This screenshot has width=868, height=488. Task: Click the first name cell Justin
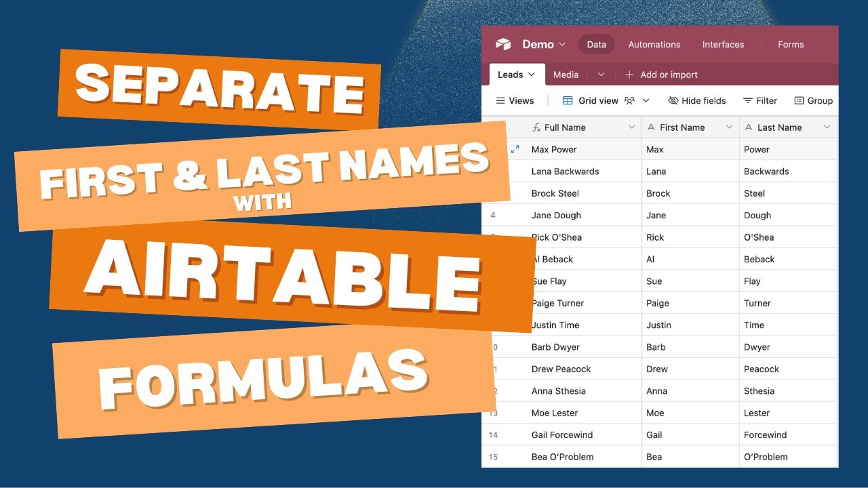click(690, 325)
